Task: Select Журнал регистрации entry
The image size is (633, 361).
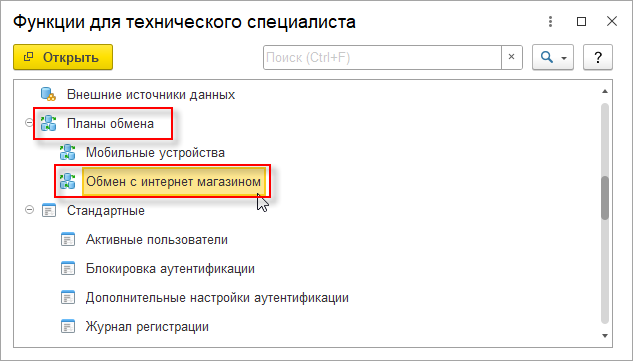Action: (x=147, y=327)
